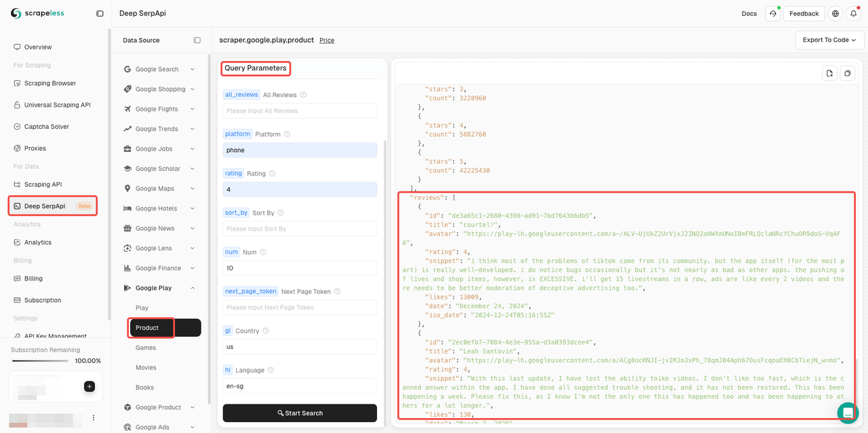Click the Scrapeless logo
The width and height of the screenshot is (868, 433).
[x=37, y=14]
